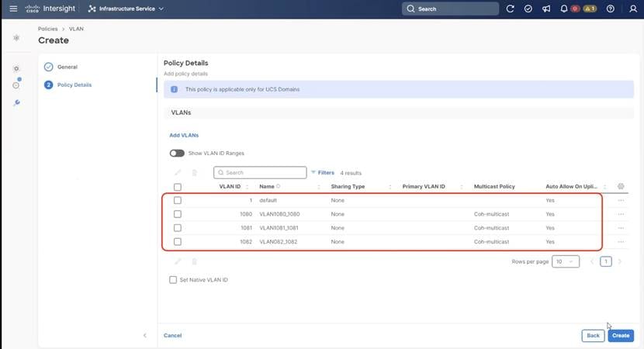Open the announcements megaphone icon
644x349 pixels.
click(x=546, y=9)
